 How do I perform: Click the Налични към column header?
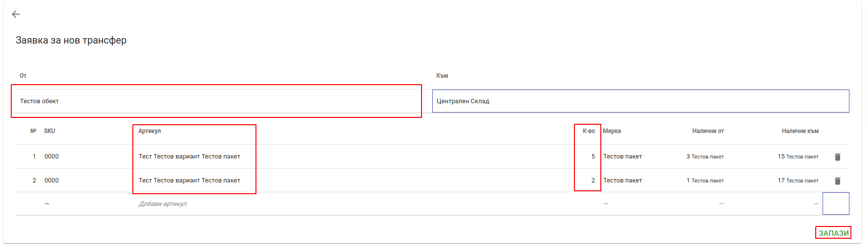[800, 131]
